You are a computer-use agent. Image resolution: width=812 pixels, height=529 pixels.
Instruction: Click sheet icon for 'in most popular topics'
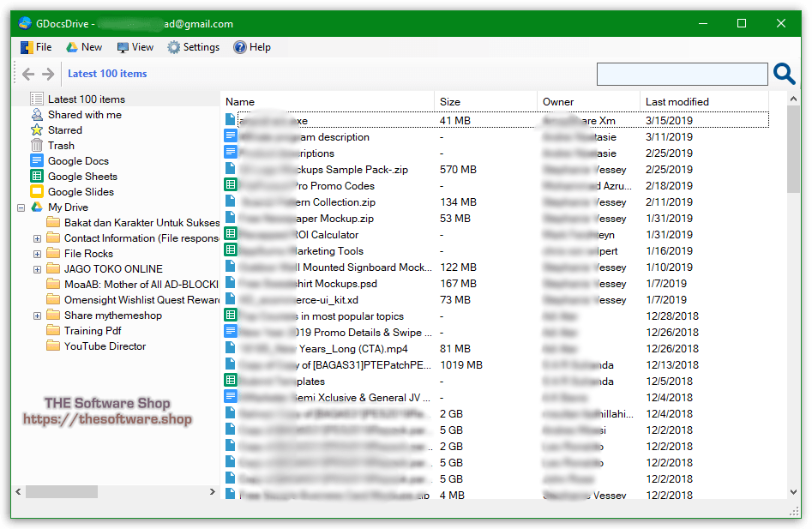pyautogui.click(x=231, y=316)
